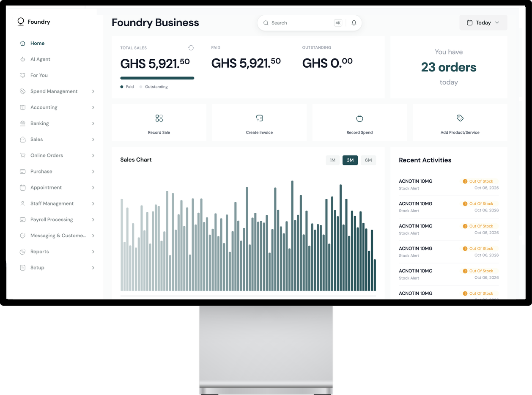Click the Foundry logo icon
The width and height of the screenshot is (532, 395).
point(21,22)
